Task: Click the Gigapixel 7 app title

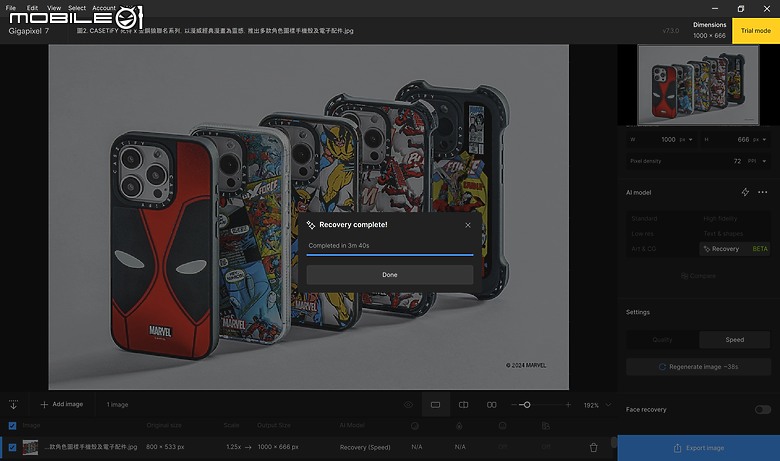Action: point(28,31)
